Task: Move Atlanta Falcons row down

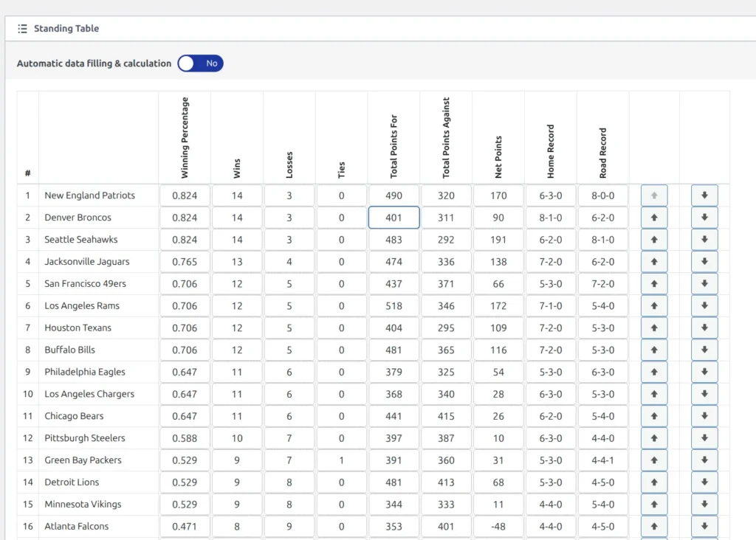Action: click(x=704, y=527)
